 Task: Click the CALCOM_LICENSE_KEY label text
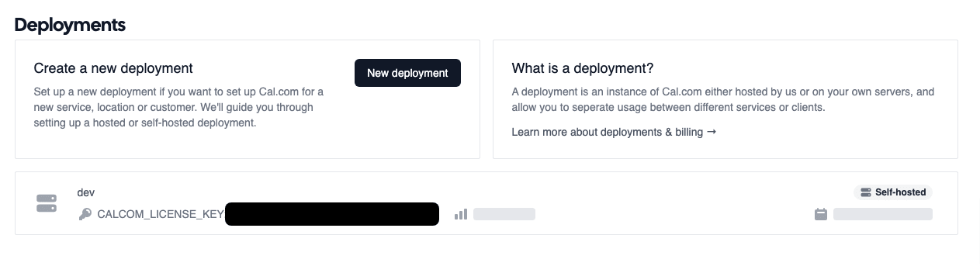click(161, 214)
